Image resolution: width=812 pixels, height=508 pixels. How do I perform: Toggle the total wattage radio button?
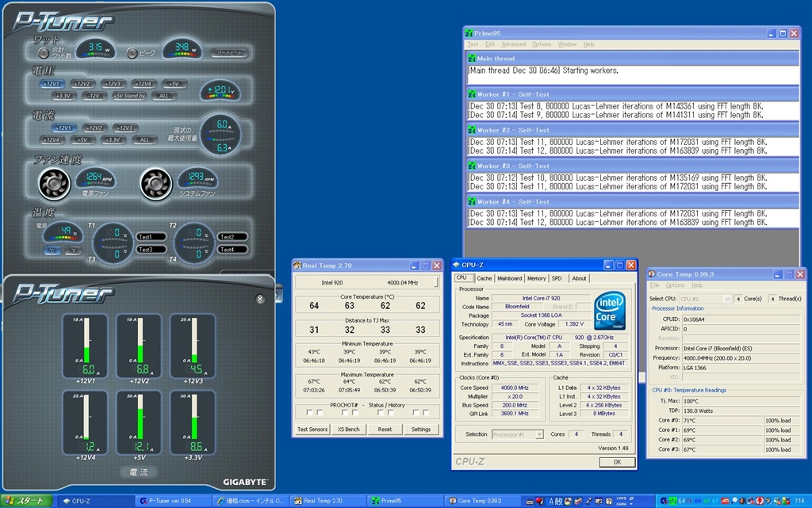coord(44,54)
